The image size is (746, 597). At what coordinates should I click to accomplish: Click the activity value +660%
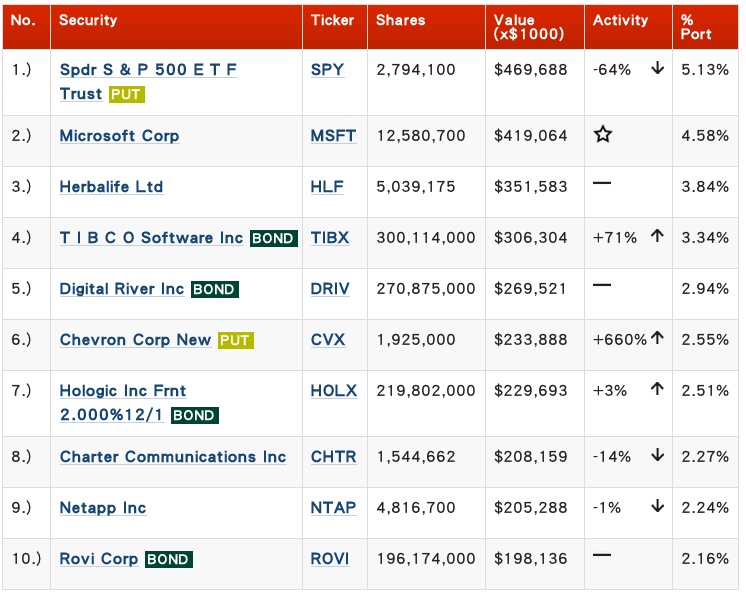tap(620, 340)
